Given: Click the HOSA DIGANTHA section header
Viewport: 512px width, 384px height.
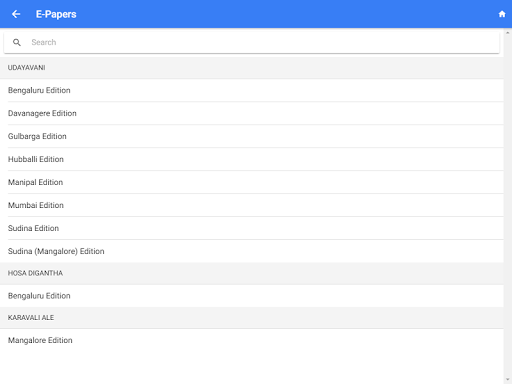Looking at the screenshot, I should tap(252, 273).
